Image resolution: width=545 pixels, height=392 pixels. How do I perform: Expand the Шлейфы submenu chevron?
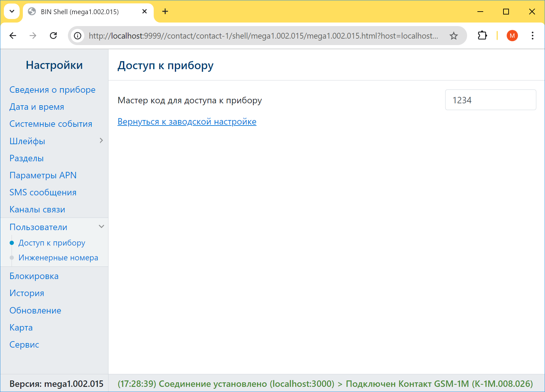click(101, 141)
